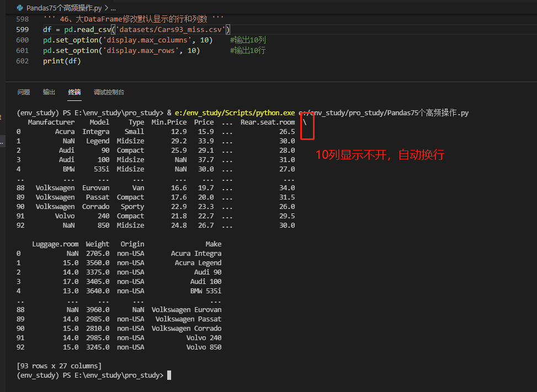Screen dimensions: 537x392
Task: Click the Weight column header
Action: [98, 244]
